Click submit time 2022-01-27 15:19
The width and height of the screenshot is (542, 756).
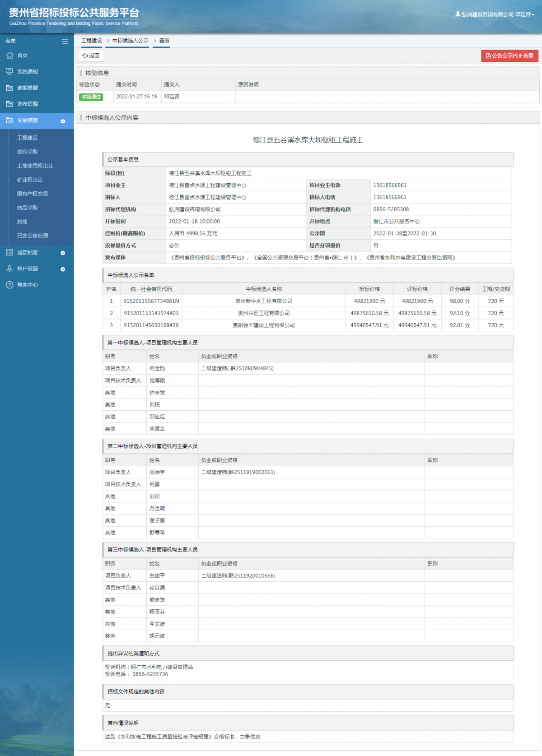(136, 97)
